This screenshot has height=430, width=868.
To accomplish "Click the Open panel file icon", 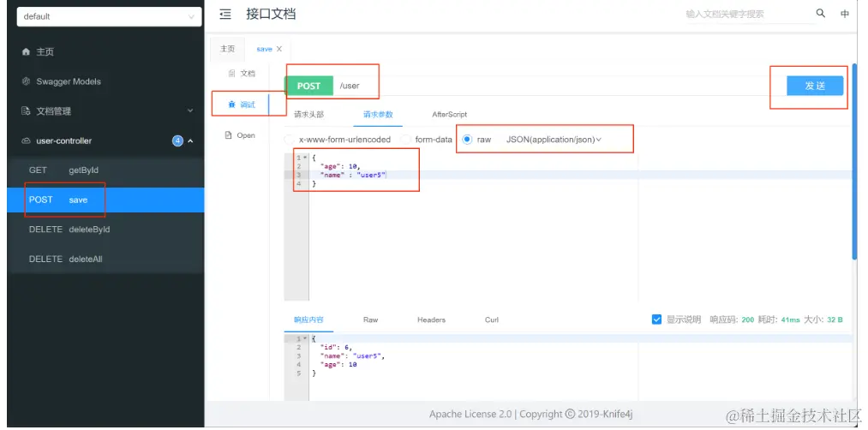I will [x=228, y=135].
